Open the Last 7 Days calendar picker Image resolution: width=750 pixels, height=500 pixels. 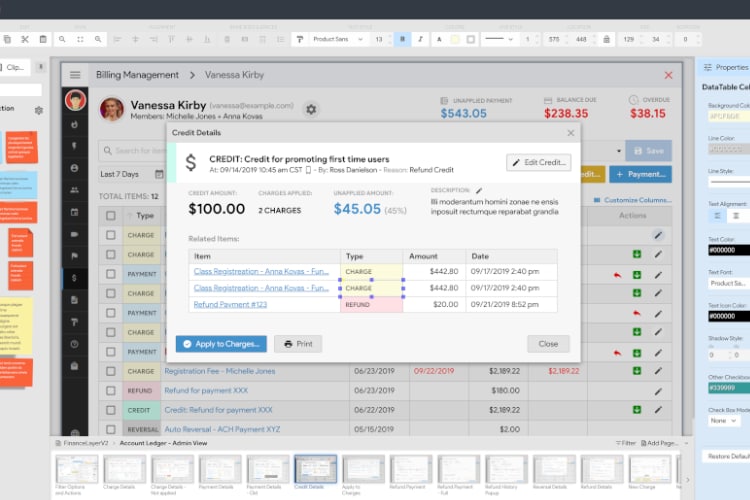[x=159, y=174]
